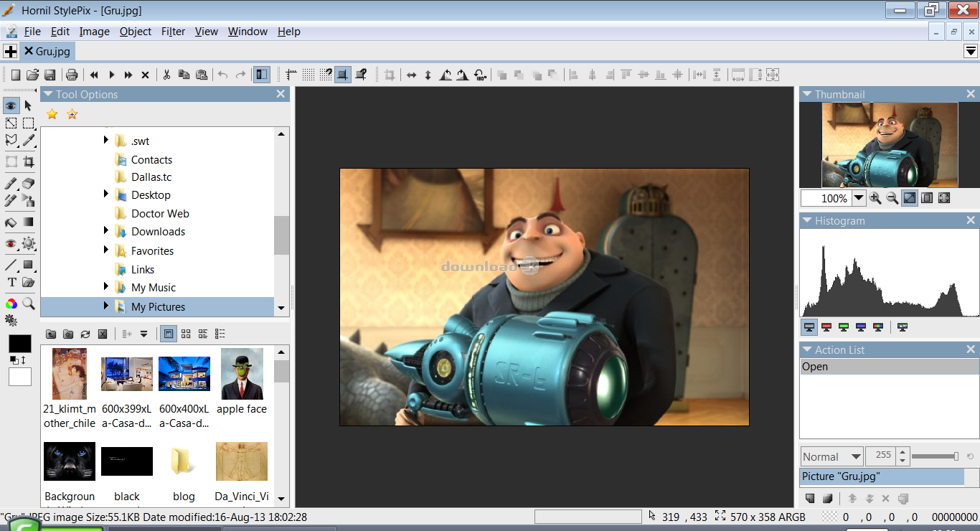Select the red-eye view tool in toolbox
980x531 pixels.
11,105
